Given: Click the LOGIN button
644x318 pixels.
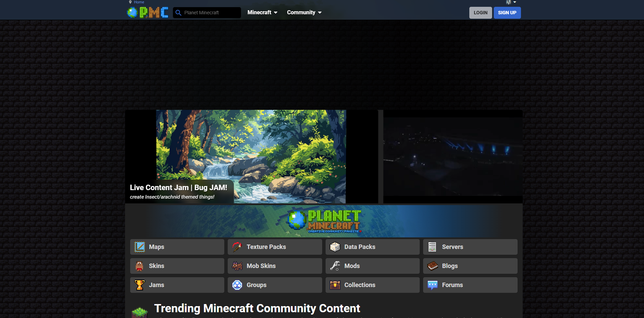Looking at the screenshot, I should coord(481,13).
